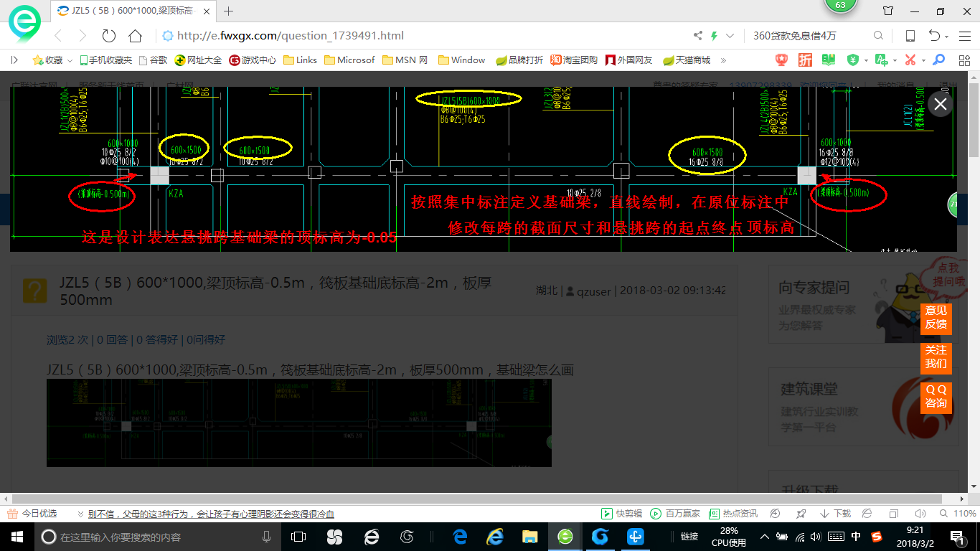Image resolution: width=980 pixels, height=551 pixels.
Task: Open the 品牌打折 bookmark
Action: pyautogui.click(x=519, y=60)
